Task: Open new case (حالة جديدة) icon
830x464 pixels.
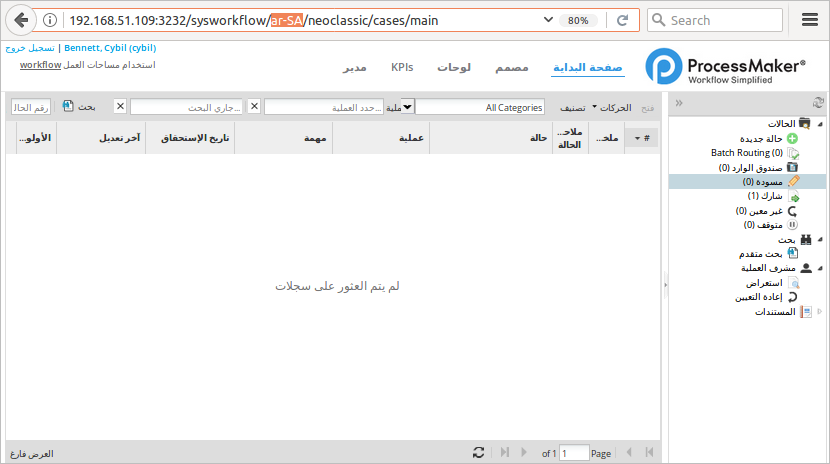Action: tap(793, 138)
